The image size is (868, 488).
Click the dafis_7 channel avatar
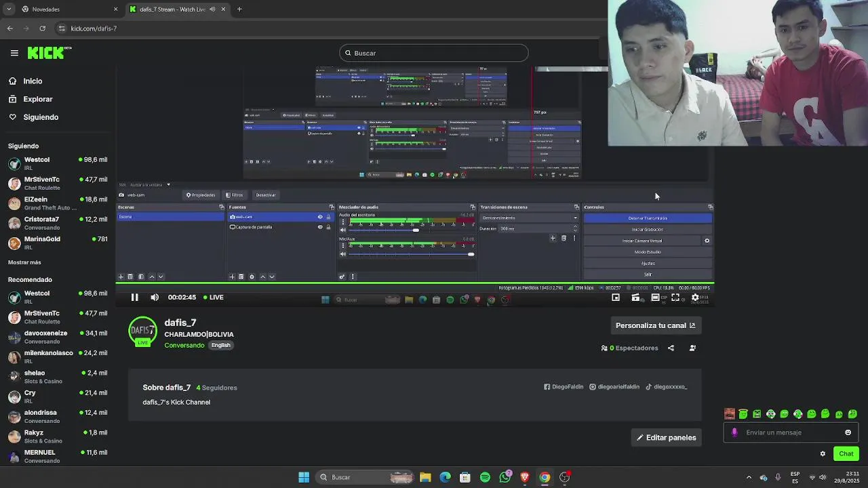[142, 331]
